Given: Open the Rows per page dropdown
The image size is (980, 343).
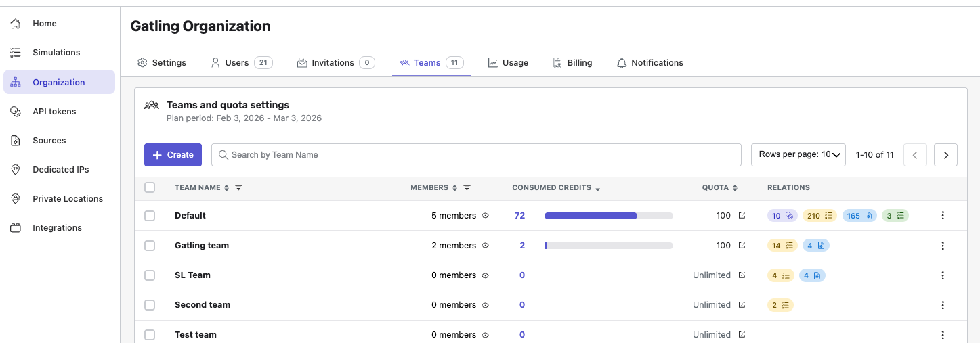Looking at the screenshot, I should pos(798,155).
